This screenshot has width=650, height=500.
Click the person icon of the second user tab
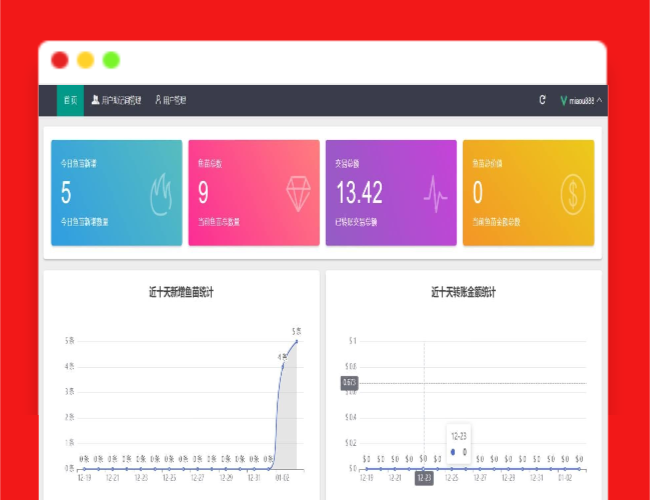pos(158,100)
